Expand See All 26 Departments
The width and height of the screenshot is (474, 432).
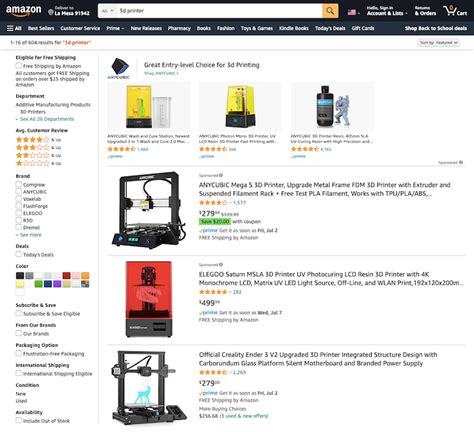[45, 119]
